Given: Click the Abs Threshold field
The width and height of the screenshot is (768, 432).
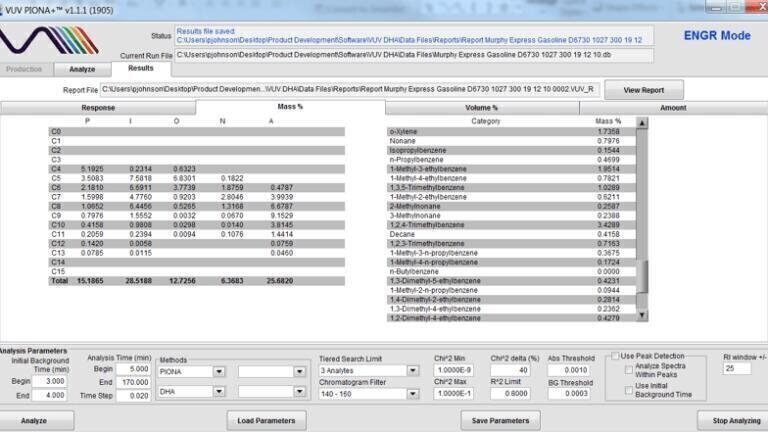Looking at the screenshot, I should pos(569,370).
